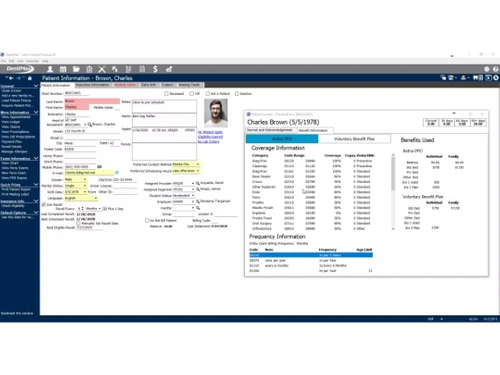The height and width of the screenshot is (375, 500).
Task: Click the rightmost main toolbar icon beside the dollar sign
Action: coord(169,69)
